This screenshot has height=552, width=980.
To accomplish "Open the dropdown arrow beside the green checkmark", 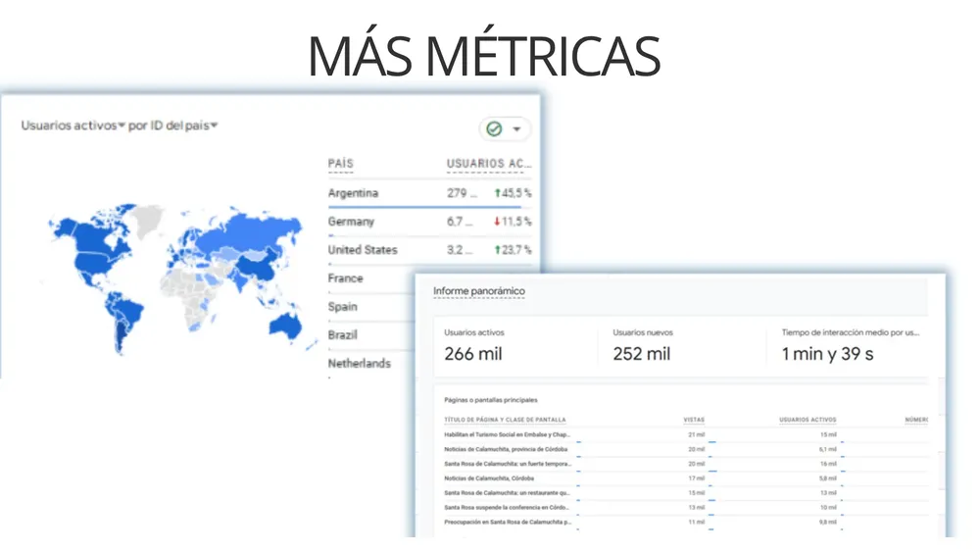I will tap(516, 129).
